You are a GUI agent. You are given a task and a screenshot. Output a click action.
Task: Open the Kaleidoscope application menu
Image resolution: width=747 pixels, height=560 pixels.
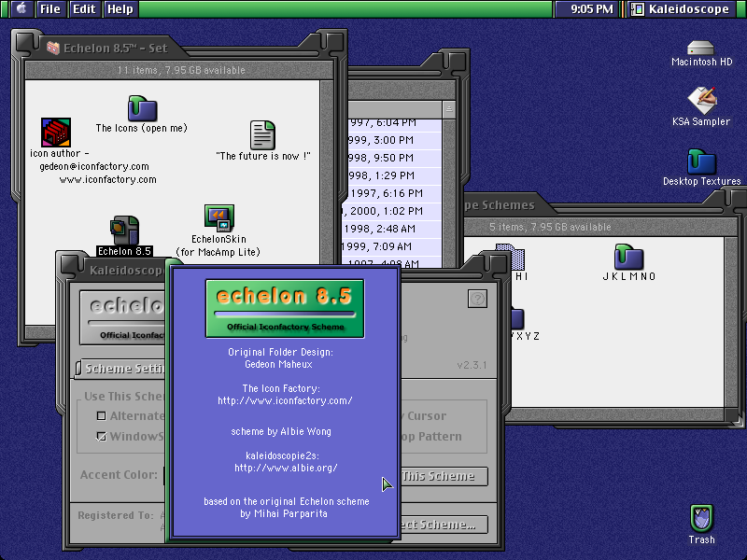(681, 8)
